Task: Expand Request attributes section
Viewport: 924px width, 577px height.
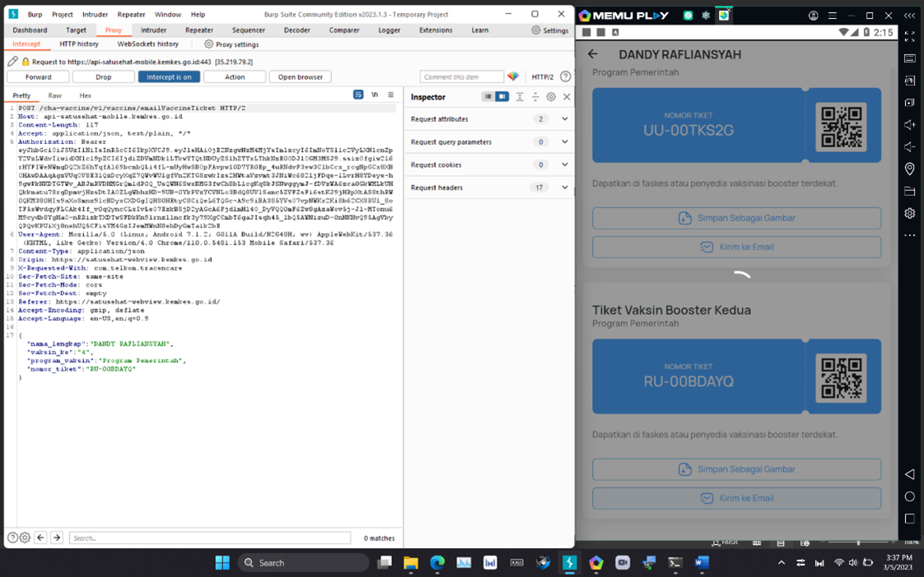Action: coord(564,119)
